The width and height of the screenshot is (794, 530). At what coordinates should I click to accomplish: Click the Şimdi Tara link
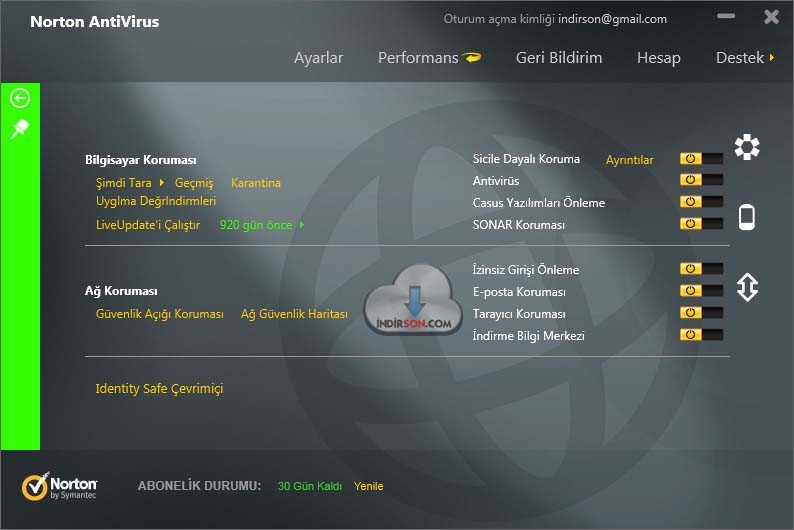coord(124,183)
